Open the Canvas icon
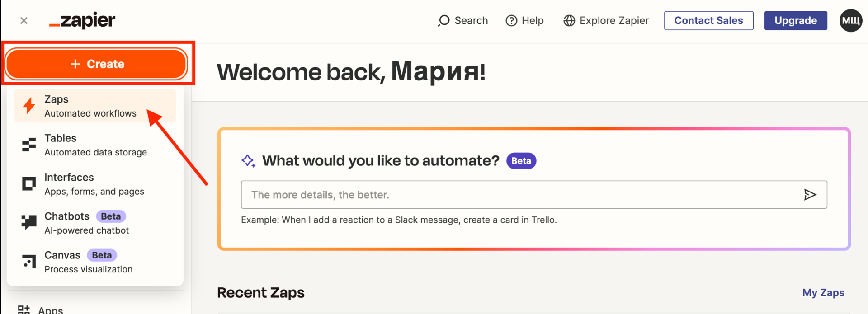The image size is (868, 314). coord(29,262)
